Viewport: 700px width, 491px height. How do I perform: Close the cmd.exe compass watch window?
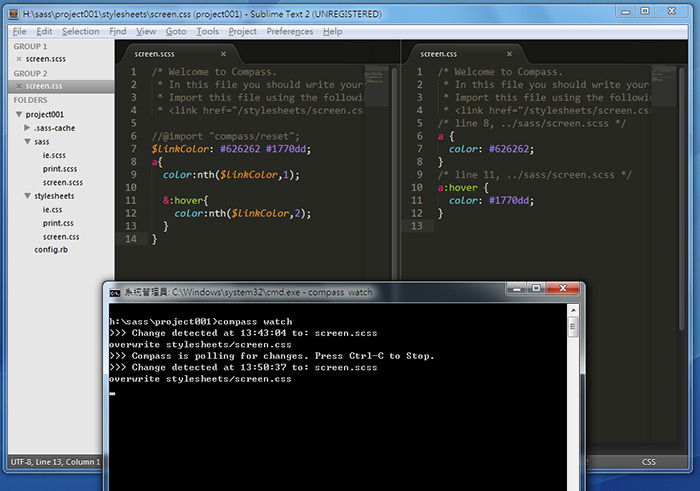[x=563, y=289]
